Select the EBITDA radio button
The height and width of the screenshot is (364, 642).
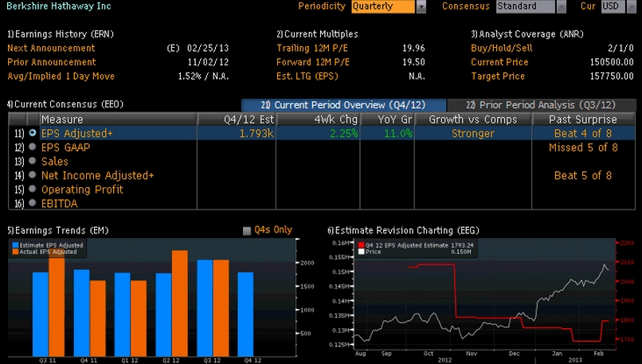coord(33,203)
